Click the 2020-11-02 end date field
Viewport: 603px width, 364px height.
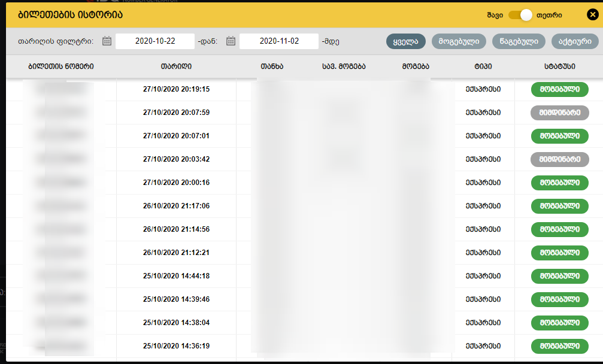coord(279,41)
